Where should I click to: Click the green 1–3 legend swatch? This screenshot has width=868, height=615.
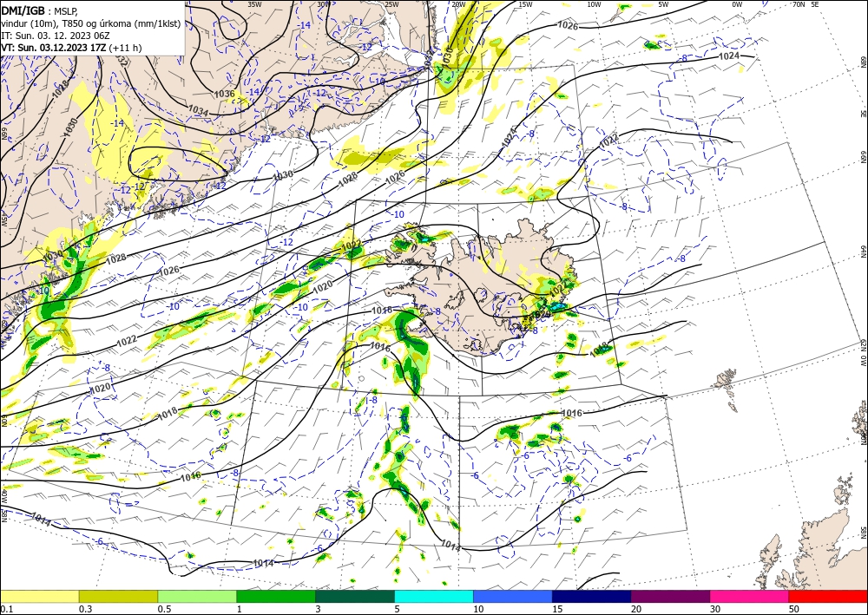[x=276, y=596]
